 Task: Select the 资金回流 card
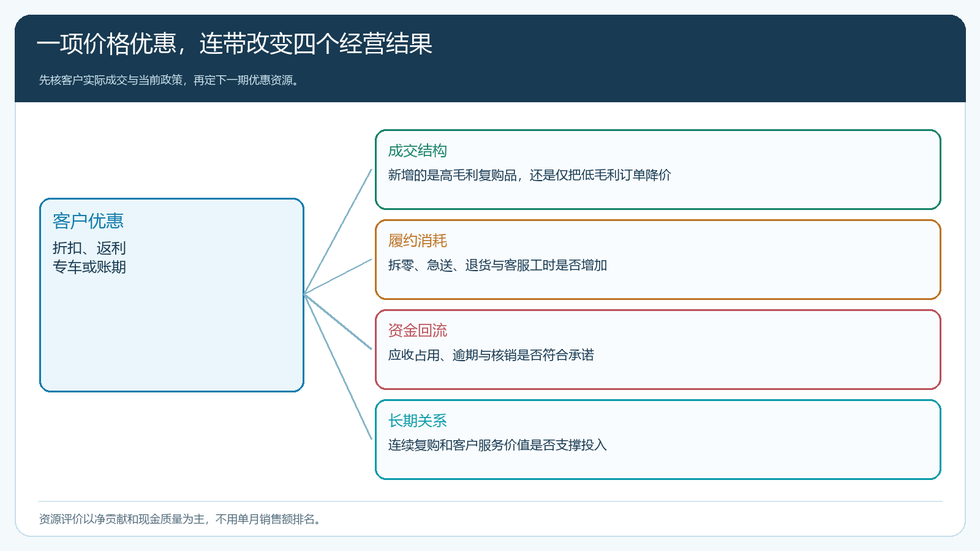(x=658, y=350)
